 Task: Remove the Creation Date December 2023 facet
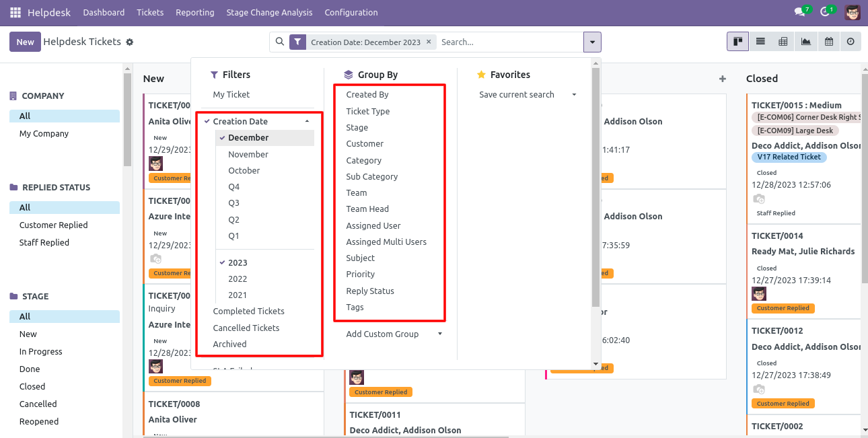(429, 42)
